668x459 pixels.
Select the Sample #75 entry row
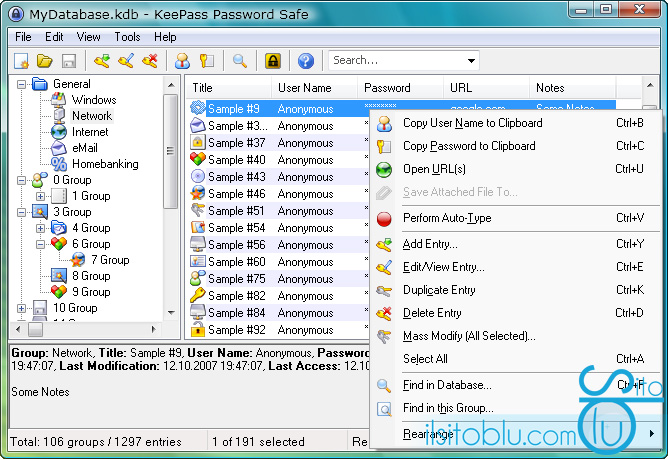pyautogui.click(x=279, y=279)
